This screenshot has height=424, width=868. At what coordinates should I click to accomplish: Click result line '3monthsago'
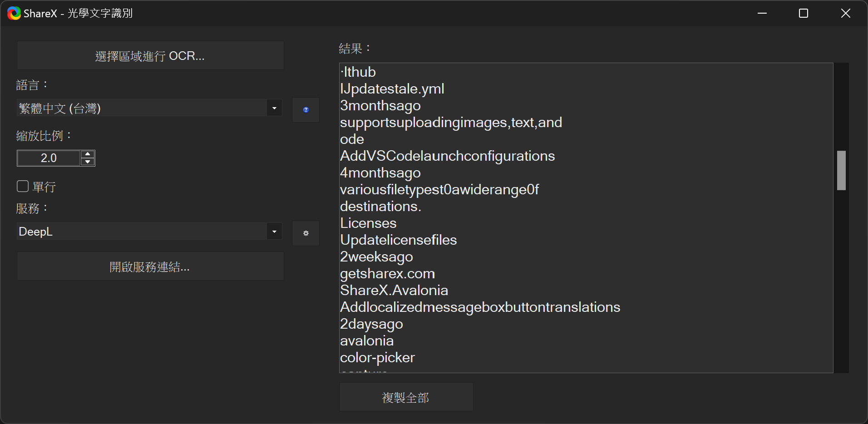tap(380, 105)
